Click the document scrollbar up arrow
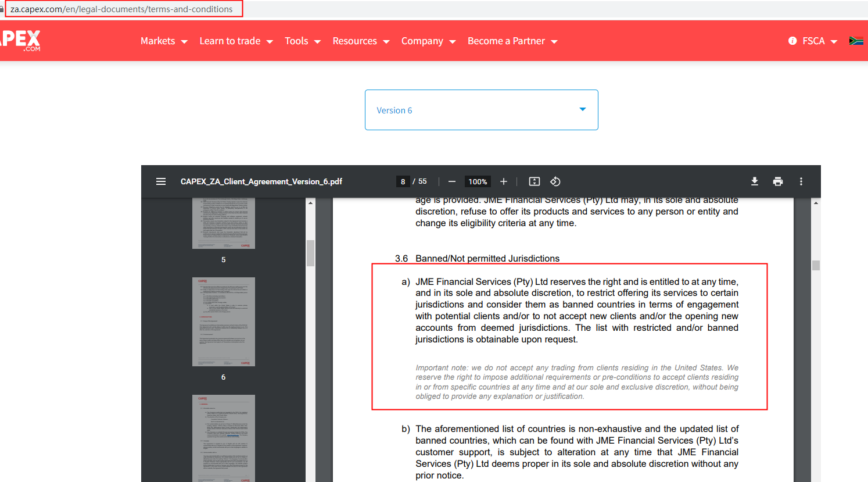868x482 pixels. (x=816, y=203)
